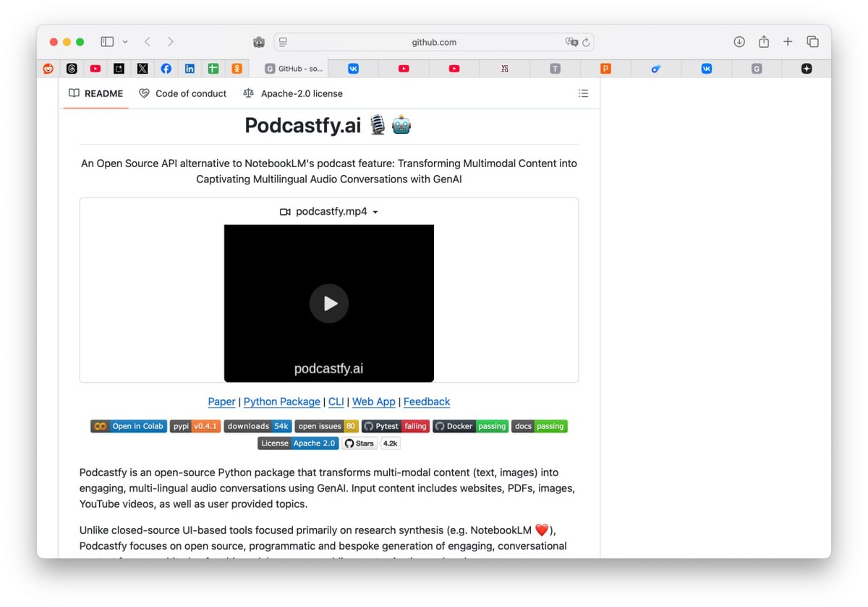Viewport: 868px width, 607px height.
Task: Click the Open in Colab badge
Action: coord(129,426)
